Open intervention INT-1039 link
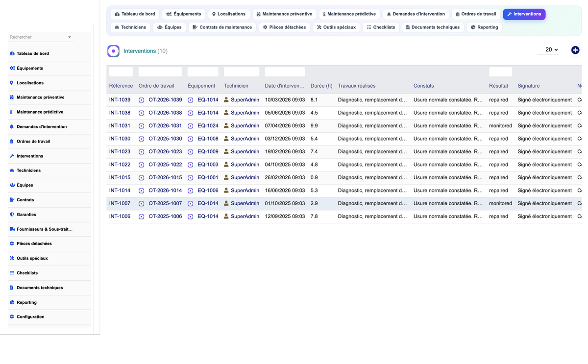The width and height of the screenshot is (588, 364). 120,100
